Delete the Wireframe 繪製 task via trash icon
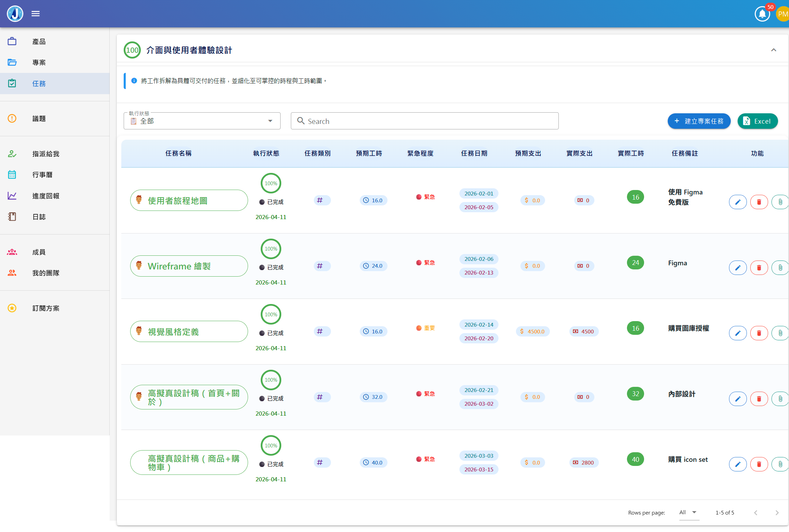Viewport: 789px width, 532px height. click(x=759, y=268)
